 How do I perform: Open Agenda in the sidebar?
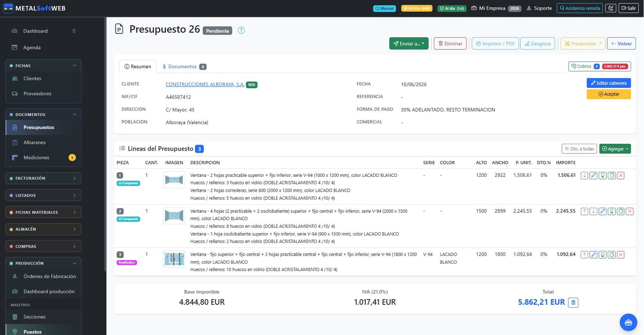coord(32,48)
